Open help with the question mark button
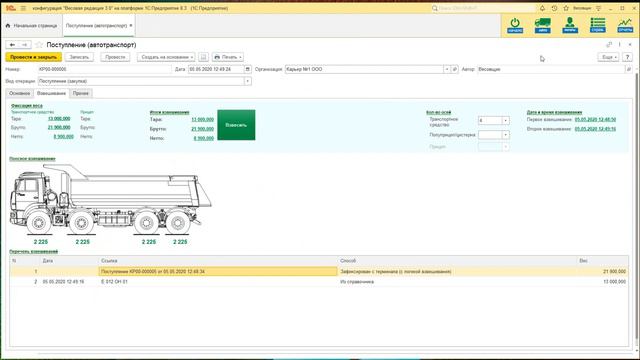 click(627, 57)
